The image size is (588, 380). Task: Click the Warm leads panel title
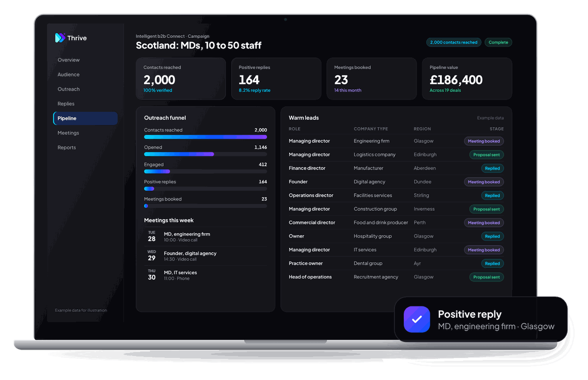point(304,118)
